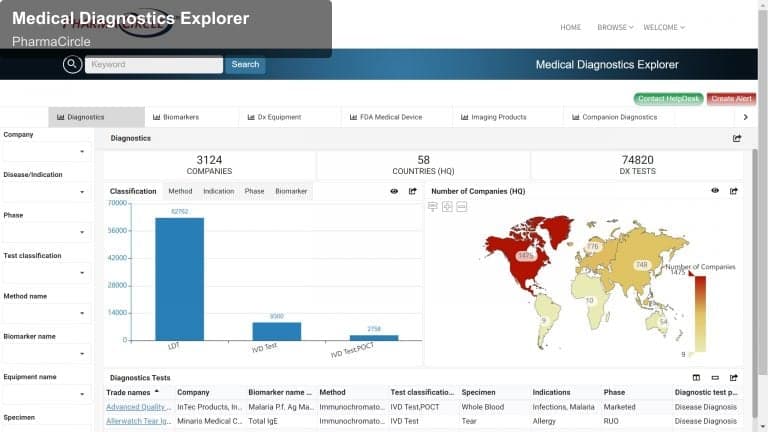Click the magnifier search icon
Image resolution: width=768 pixels, height=432 pixels.
[72, 64]
